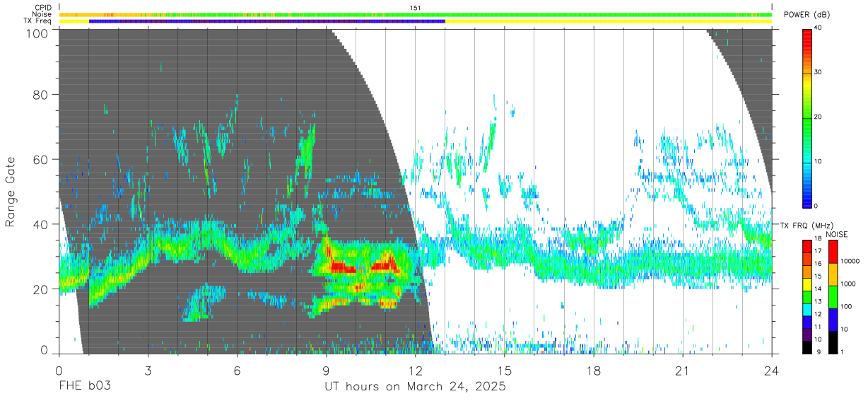The width and height of the screenshot is (868, 401).
Task: Click the 9 hour x-axis tick
Action: pos(326,369)
